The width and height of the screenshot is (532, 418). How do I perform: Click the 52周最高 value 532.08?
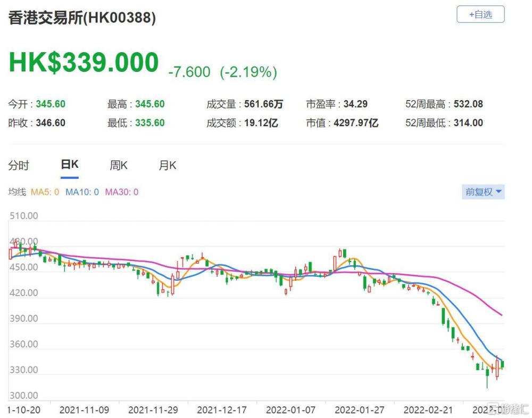468,104
